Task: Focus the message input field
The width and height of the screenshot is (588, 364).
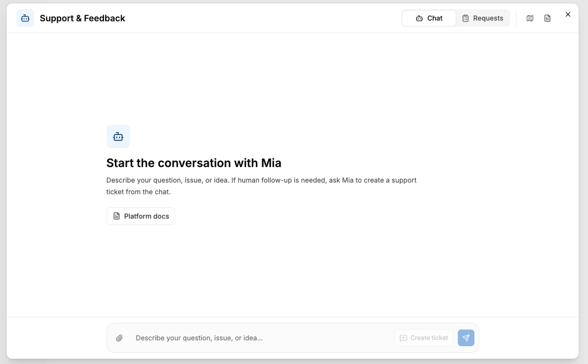Action: pos(262,338)
